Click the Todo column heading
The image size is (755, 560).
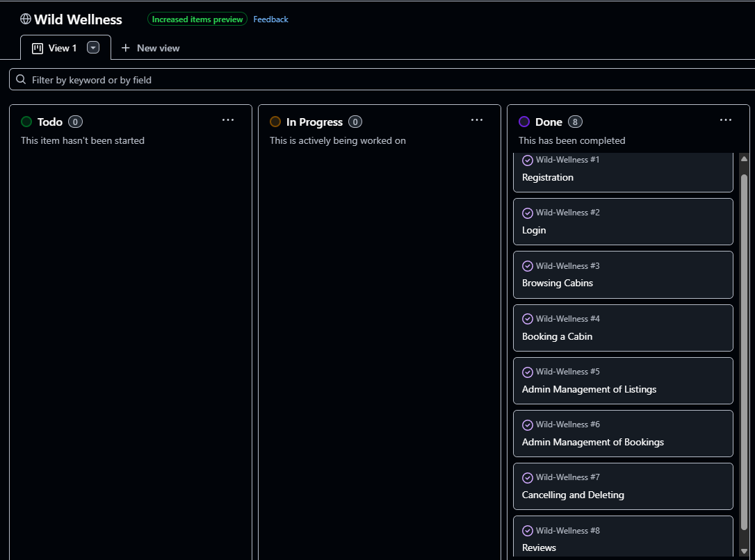point(50,122)
